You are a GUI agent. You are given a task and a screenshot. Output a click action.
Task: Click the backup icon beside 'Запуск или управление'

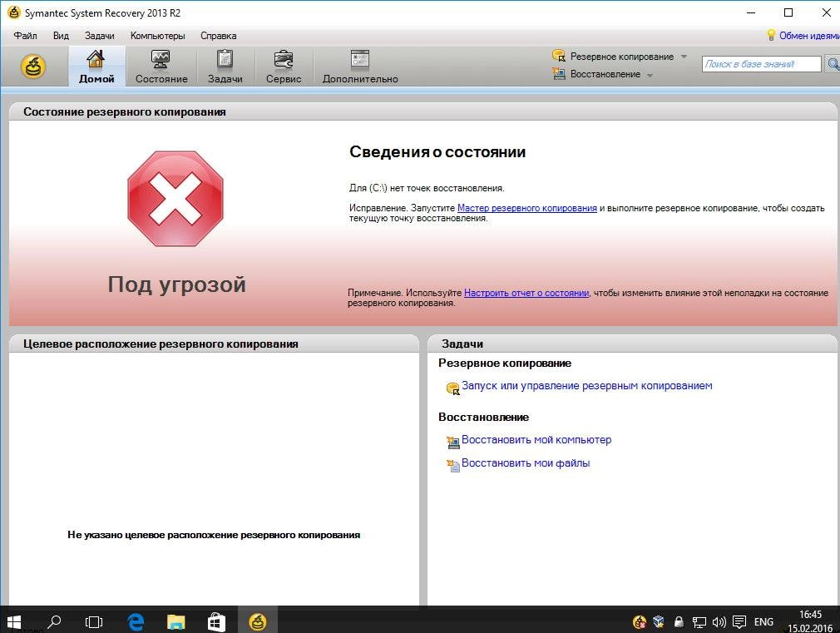click(x=452, y=388)
